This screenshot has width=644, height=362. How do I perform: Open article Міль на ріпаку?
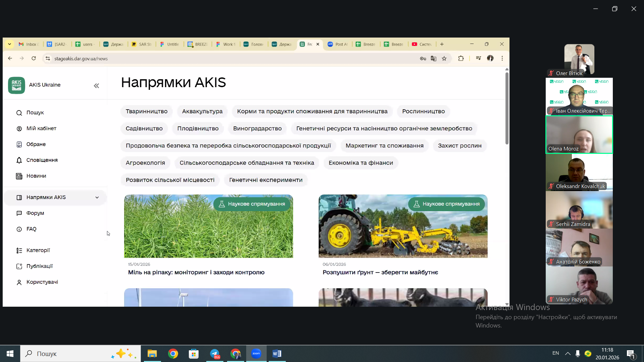[x=196, y=273]
